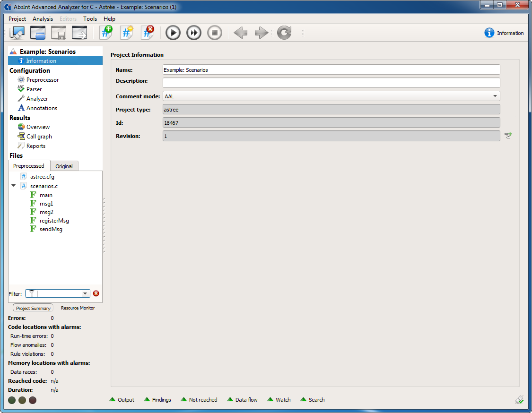Click the Reached code label in summary
Viewport: 532px width, 413px height.
coord(27,381)
